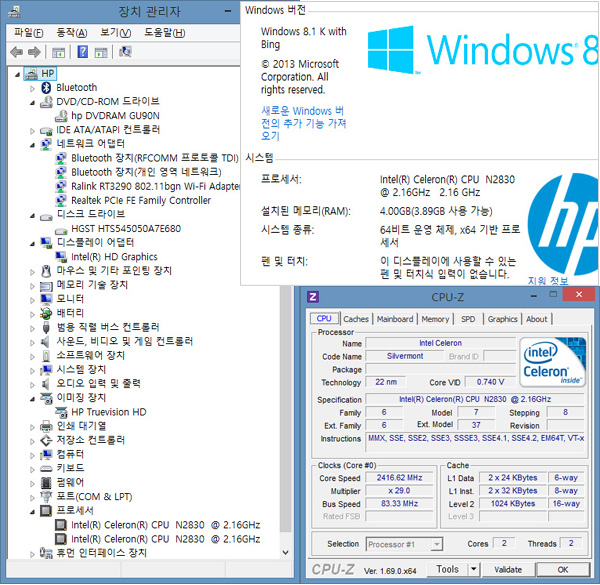Switch to the Graphics tab in CPU-Z

(x=502, y=319)
